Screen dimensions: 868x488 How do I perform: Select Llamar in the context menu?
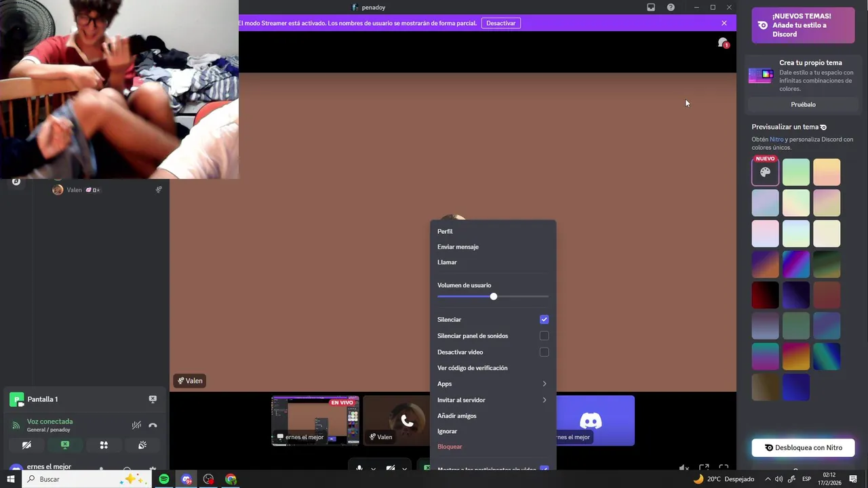(493, 262)
